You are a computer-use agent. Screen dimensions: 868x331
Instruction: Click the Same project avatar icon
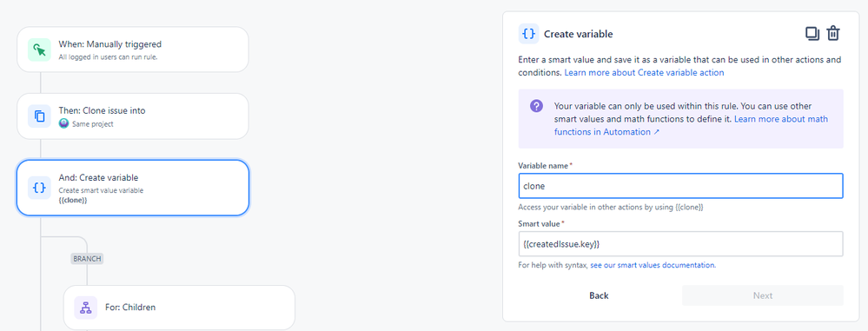[x=63, y=124]
